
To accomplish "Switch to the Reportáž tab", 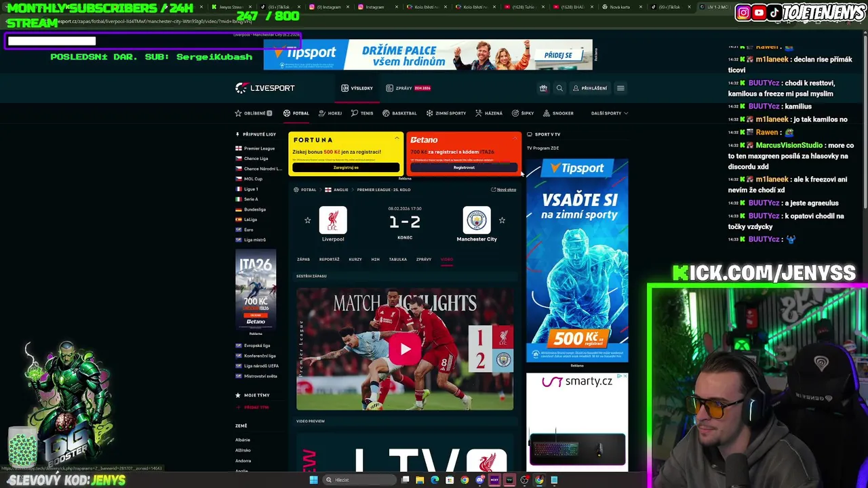I will [x=330, y=260].
